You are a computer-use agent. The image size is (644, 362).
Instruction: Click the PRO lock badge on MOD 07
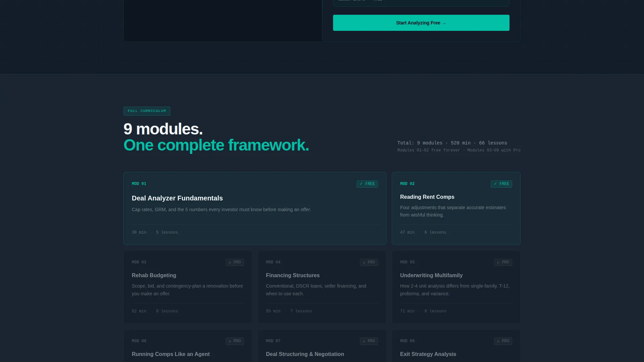pos(369,341)
